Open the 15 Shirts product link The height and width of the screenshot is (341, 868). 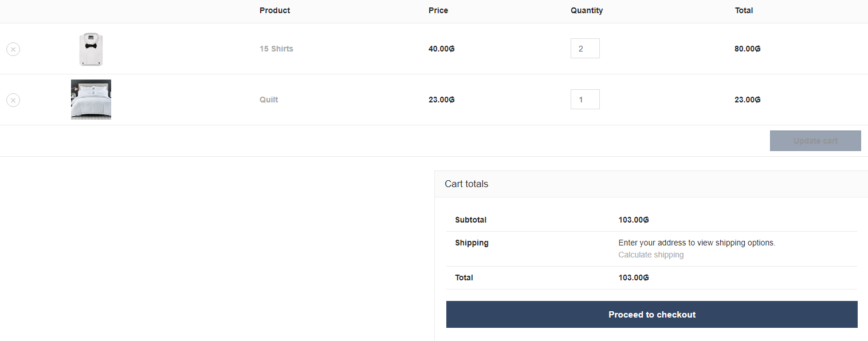(276, 49)
